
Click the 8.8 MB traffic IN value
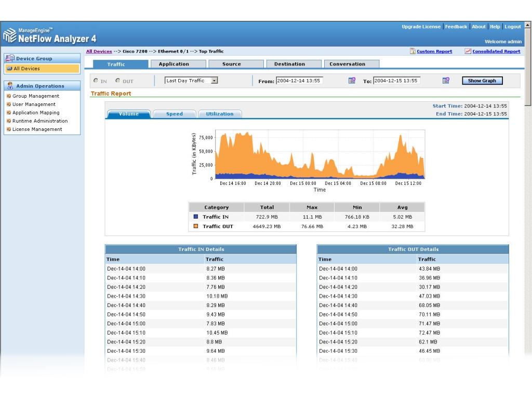coord(214,342)
